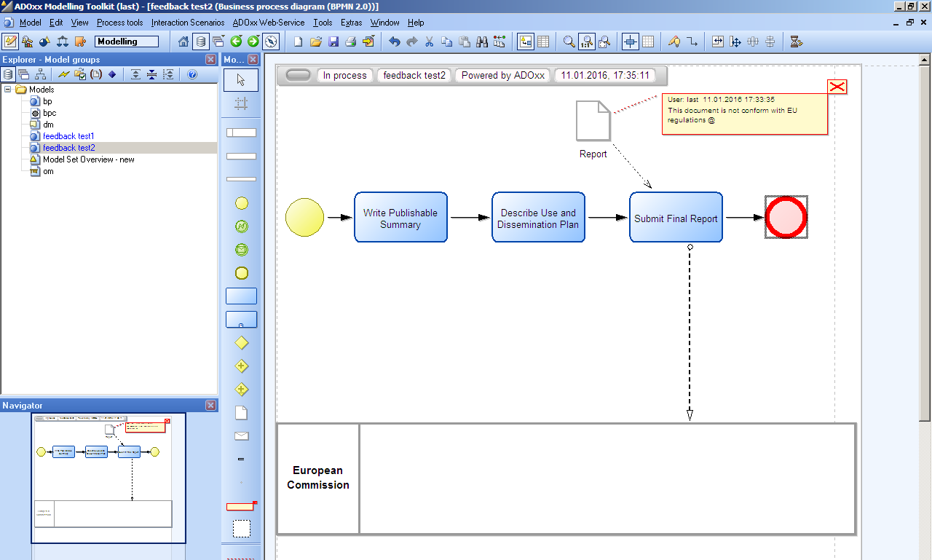Switch to the tabular view icon
This screenshot has width=932, height=560.
[542, 42]
